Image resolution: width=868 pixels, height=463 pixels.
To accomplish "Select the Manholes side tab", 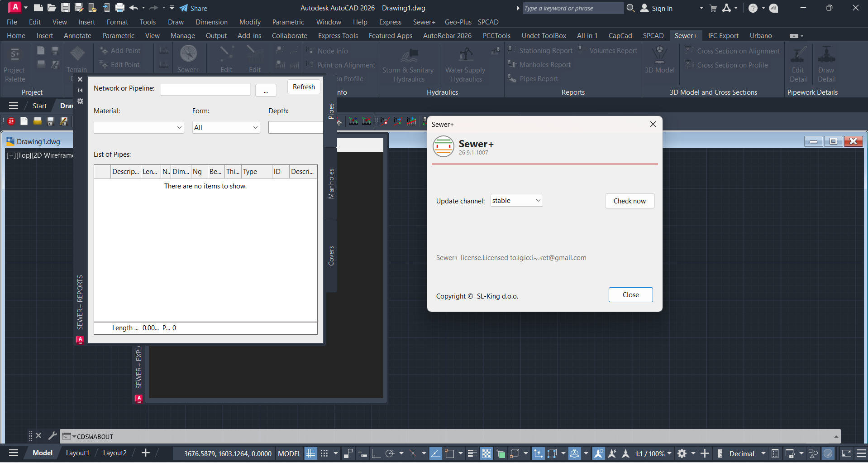I will [x=331, y=183].
